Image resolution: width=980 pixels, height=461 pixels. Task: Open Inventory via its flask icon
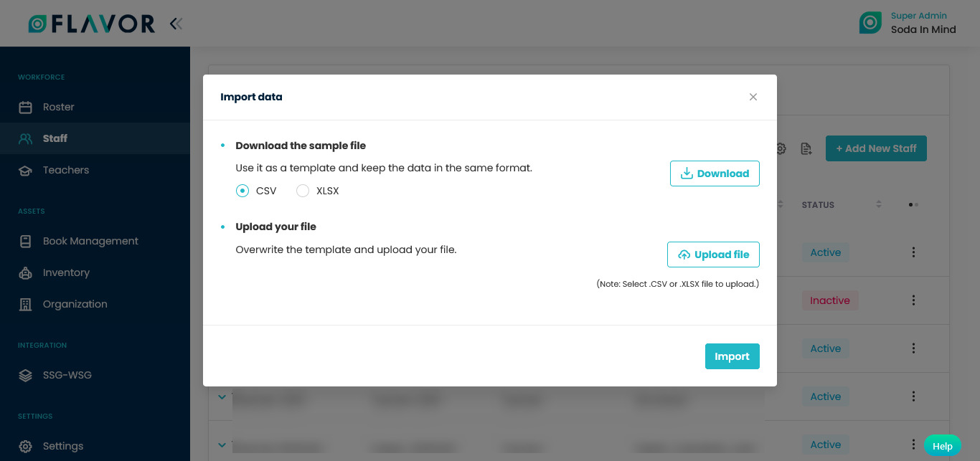(x=24, y=272)
